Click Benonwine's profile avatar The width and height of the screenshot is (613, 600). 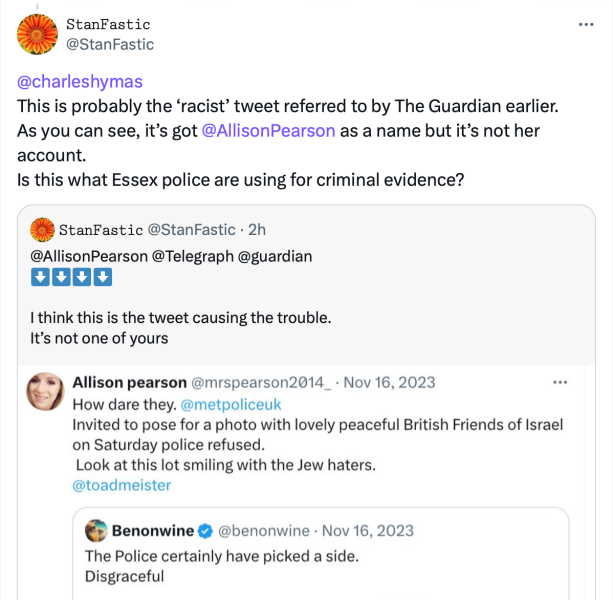coord(96,530)
